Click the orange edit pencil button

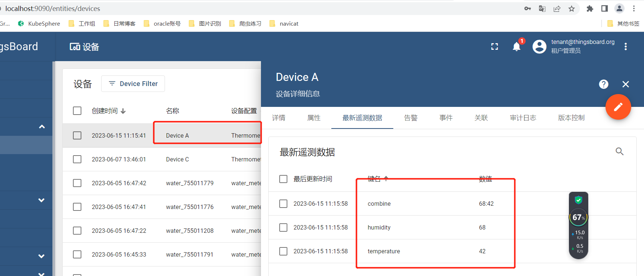(618, 107)
